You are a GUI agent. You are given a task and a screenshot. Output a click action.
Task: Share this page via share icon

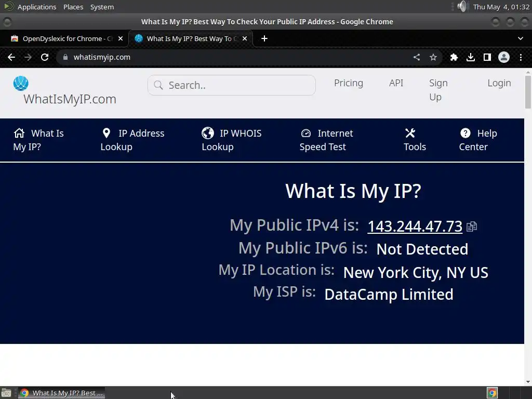(x=417, y=57)
